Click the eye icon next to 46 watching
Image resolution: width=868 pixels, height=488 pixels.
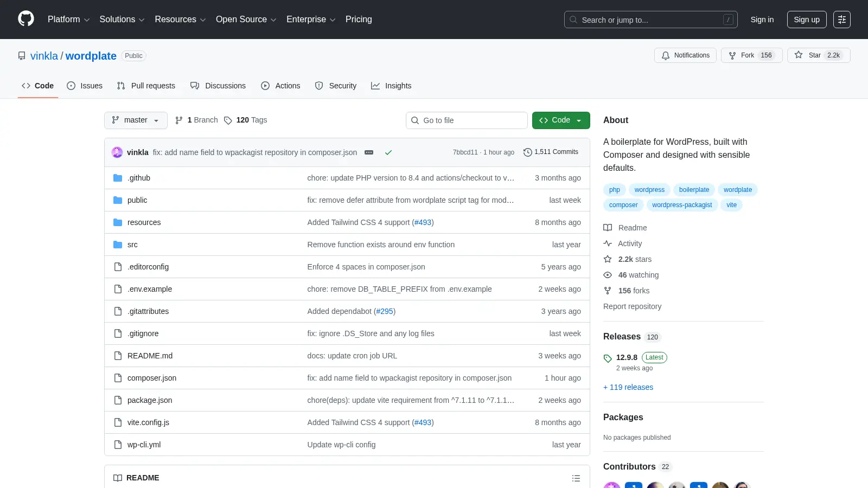pyautogui.click(x=608, y=275)
